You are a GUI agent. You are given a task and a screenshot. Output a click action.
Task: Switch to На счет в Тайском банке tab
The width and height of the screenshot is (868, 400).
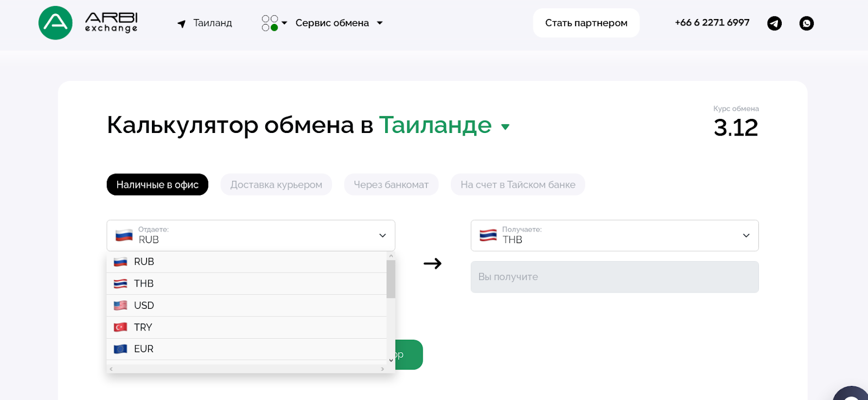pyautogui.click(x=518, y=185)
